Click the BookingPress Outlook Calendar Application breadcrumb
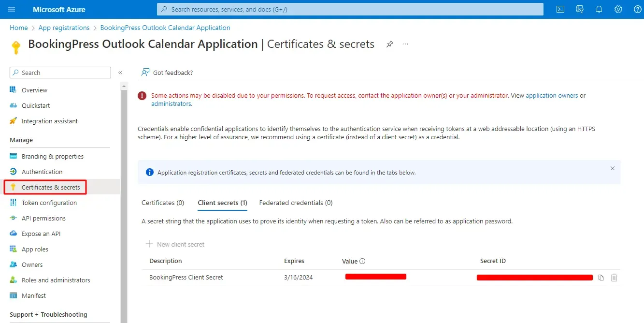 coord(165,28)
